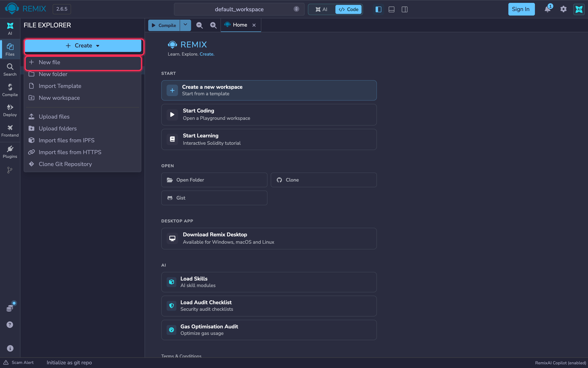Click Scam Alert in status bar
The image size is (588, 368).
tap(18, 363)
